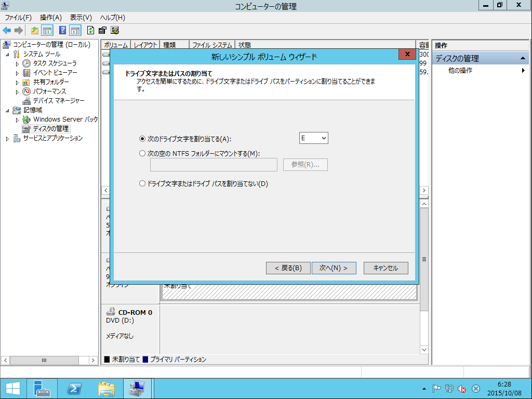Close the New Simple Volume Wizard dialog
Screen dimensions: 532x399
tap(407, 54)
